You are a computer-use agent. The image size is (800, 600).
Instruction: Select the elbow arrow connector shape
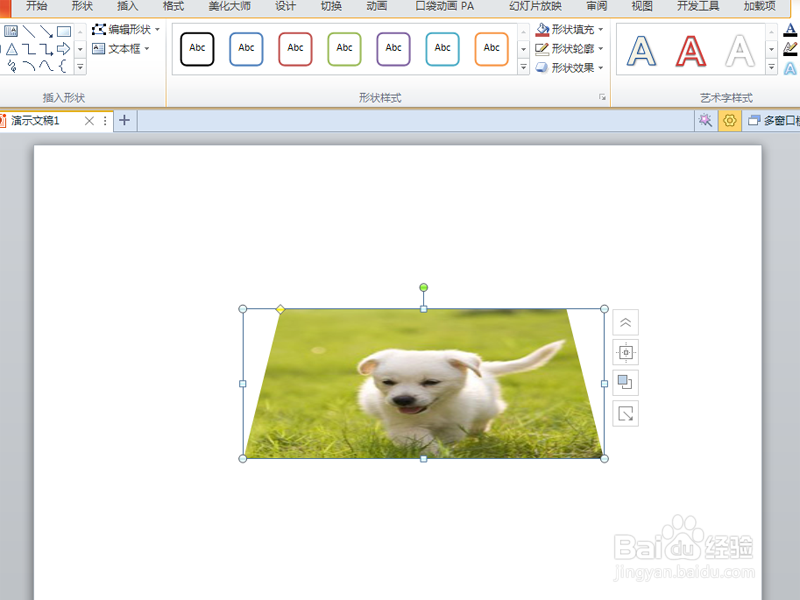46,49
